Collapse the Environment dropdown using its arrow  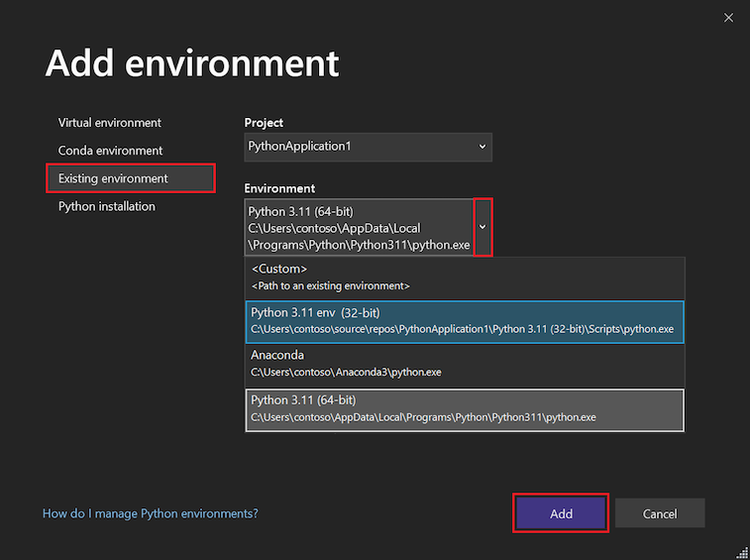tap(482, 227)
